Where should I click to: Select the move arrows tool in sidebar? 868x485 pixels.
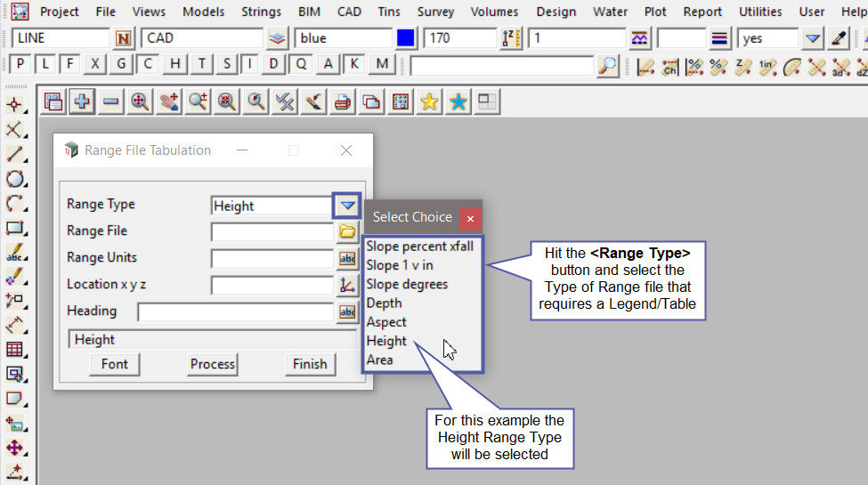[x=15, y=448]
